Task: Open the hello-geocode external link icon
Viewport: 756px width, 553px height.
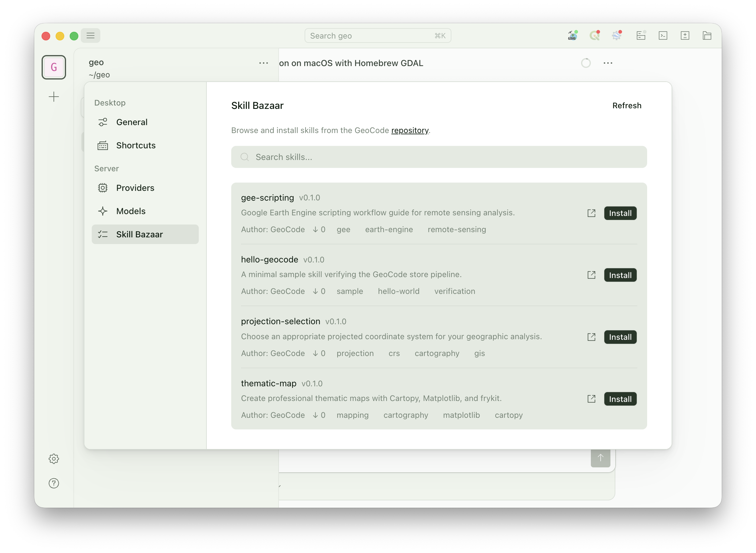Action: 591,275
